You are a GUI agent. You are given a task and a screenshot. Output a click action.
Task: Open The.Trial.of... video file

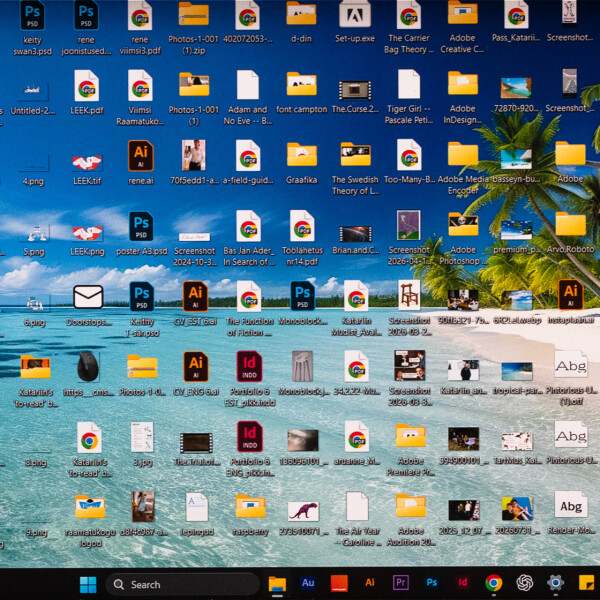[x=196, y=443]
